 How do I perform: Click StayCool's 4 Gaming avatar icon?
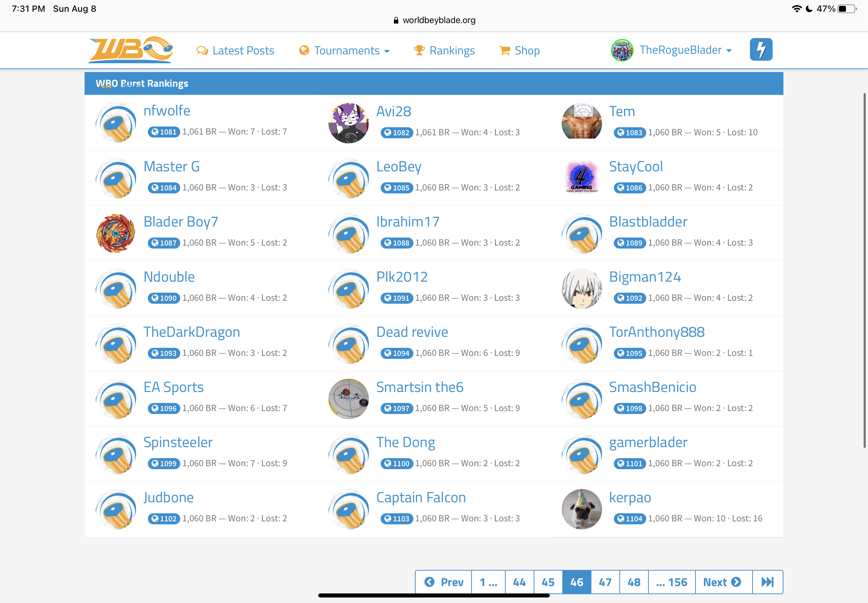(x=581, y=178)
